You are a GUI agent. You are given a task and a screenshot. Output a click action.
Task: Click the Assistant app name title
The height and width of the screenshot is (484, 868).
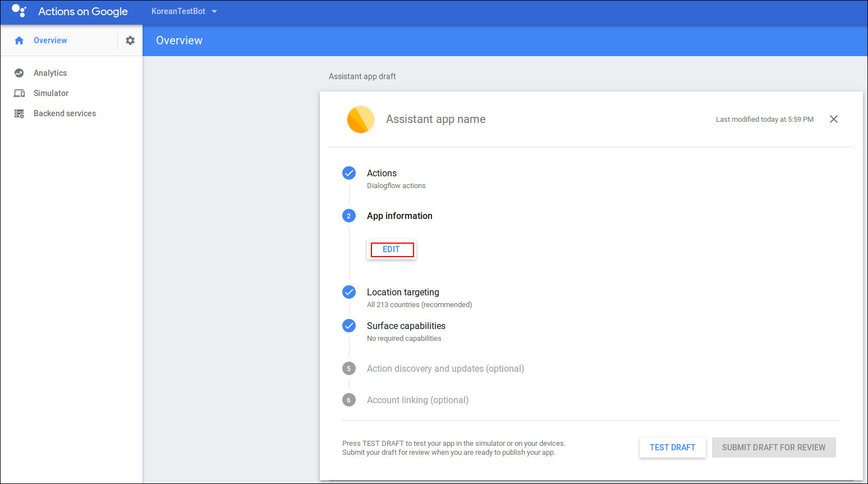[436, 119]
